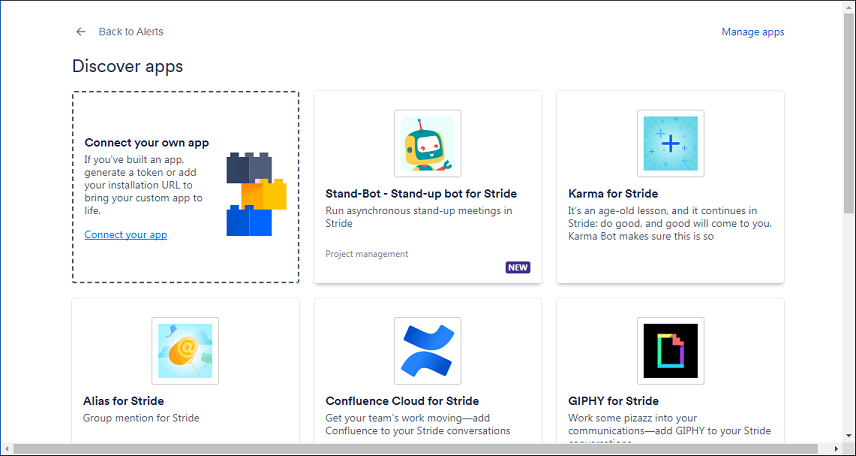The width and height of the screenshot is (856, 456).
Task: Click the colored building blocks illustration
Action: [x=257, y=194]
